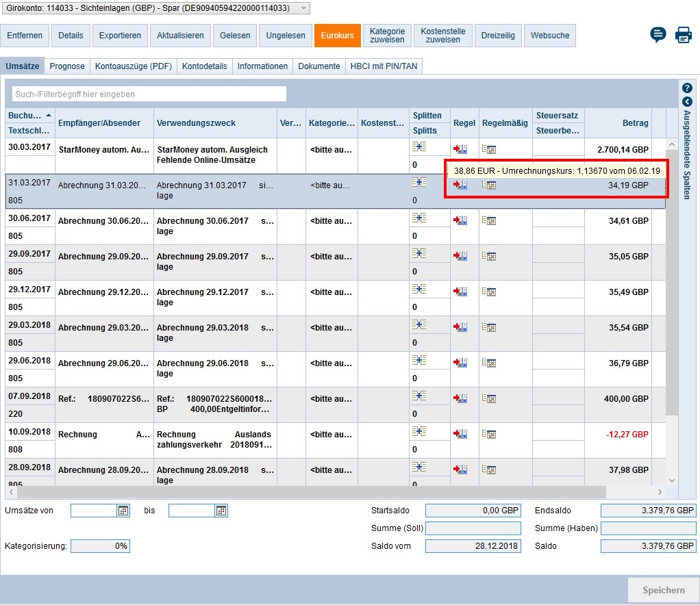Click rule icon in 31.03.2017 row
Image resolution: width=700 pixels, height=605 pixels.
pyautogui.click(x=460, y=185)
